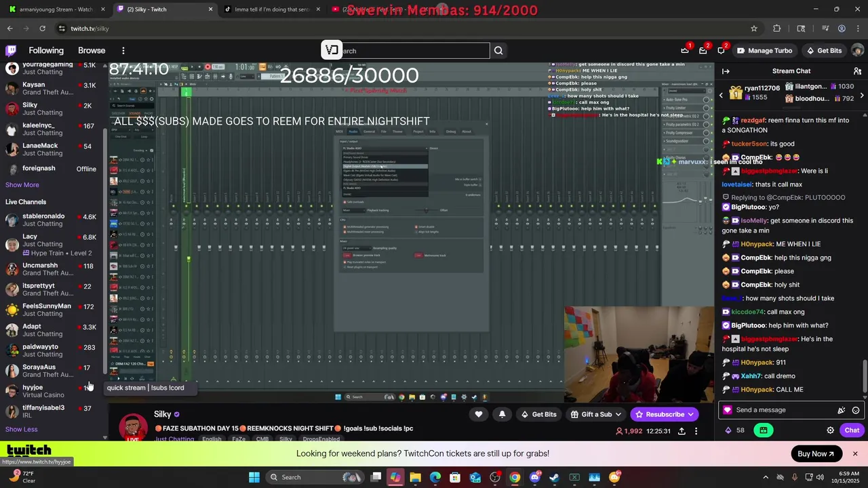The image size is (868, 488).
Task: Open FeelsSunnyMan's Just Chatting channel
Action: tap(54, 310)
